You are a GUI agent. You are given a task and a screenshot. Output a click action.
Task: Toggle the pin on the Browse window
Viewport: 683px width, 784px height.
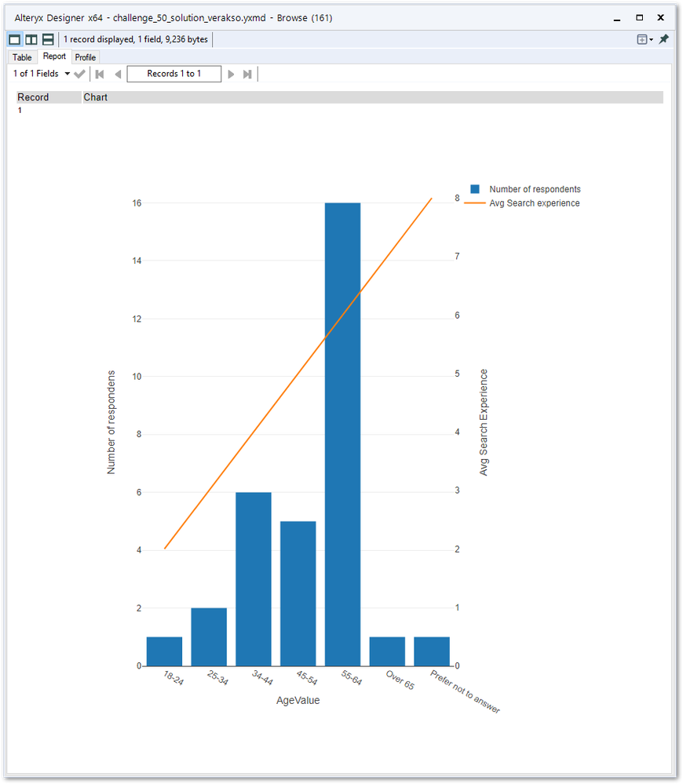pyautogui.click(x=663, y=38)
